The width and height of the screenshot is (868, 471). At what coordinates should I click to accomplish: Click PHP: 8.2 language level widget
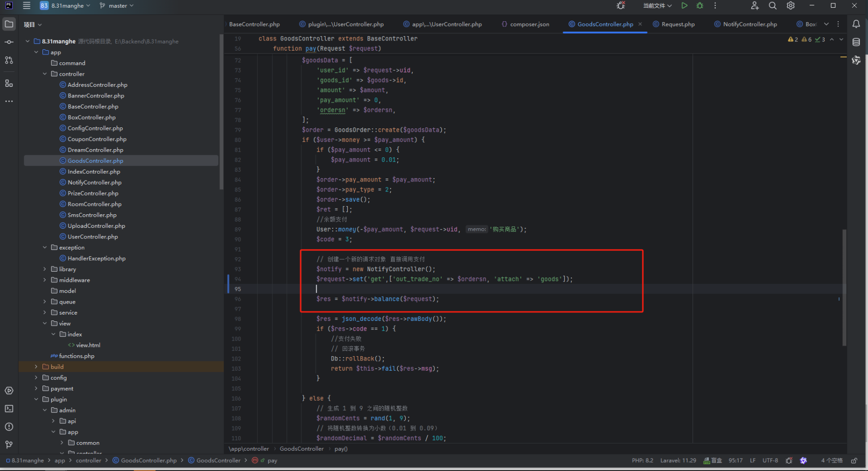pyautogui.click(x=642, y=460)
